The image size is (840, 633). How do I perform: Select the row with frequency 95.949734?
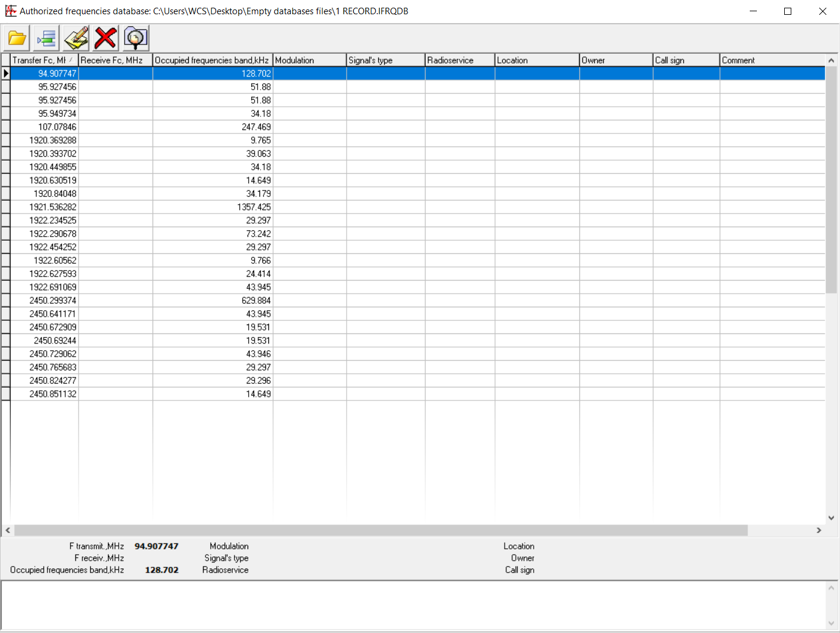click(x=417, y=113)
